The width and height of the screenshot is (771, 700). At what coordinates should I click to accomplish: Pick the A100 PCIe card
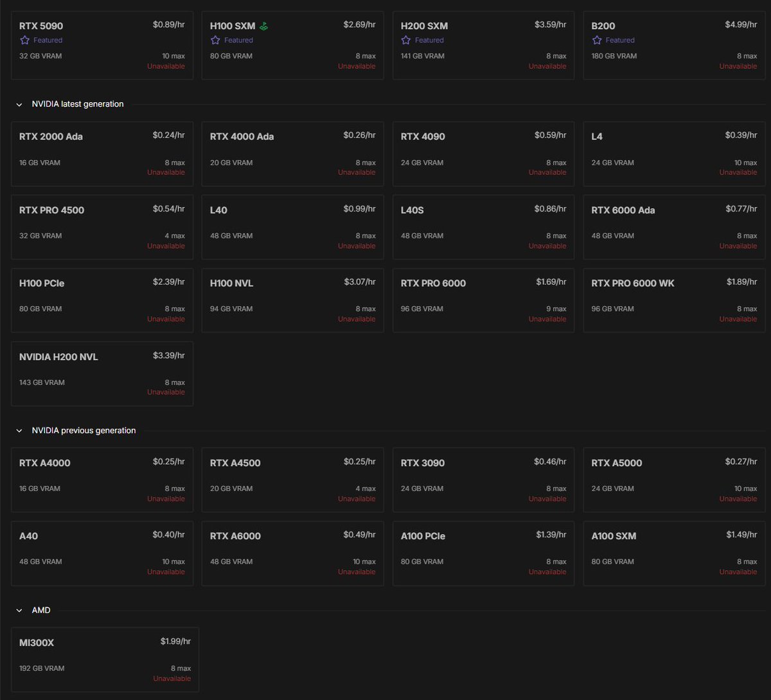[x=484, y=553]
